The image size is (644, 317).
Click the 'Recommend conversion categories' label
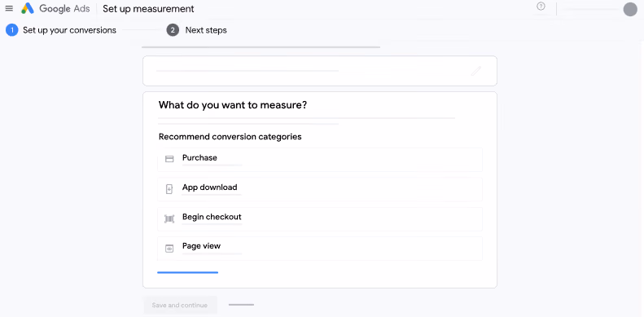coord(230,137)
